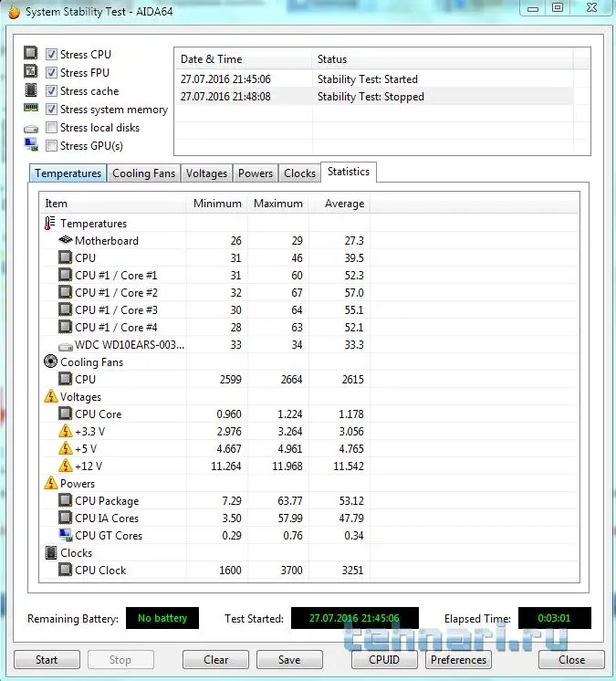Click the Motherboard icon in statistics list
Screen dimensions: 616x681
pyautogui.click(x=65, y=240)
